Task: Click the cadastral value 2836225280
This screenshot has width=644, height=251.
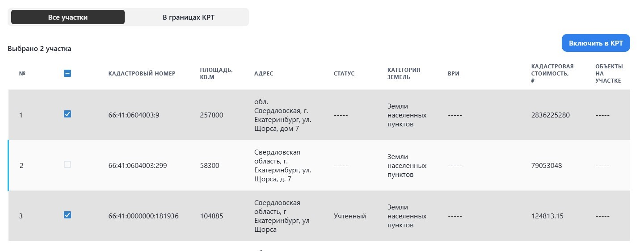Action: coord(551,115)
